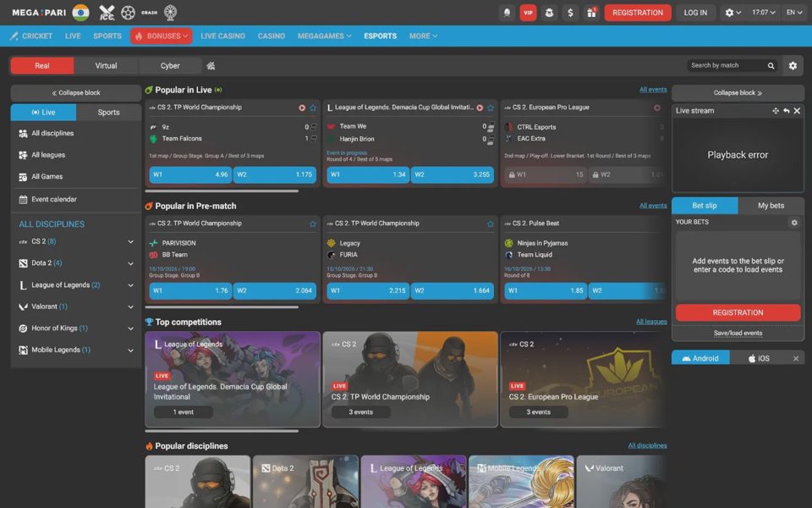
Task: Go to Cricket section
Action: pos(31,36)
